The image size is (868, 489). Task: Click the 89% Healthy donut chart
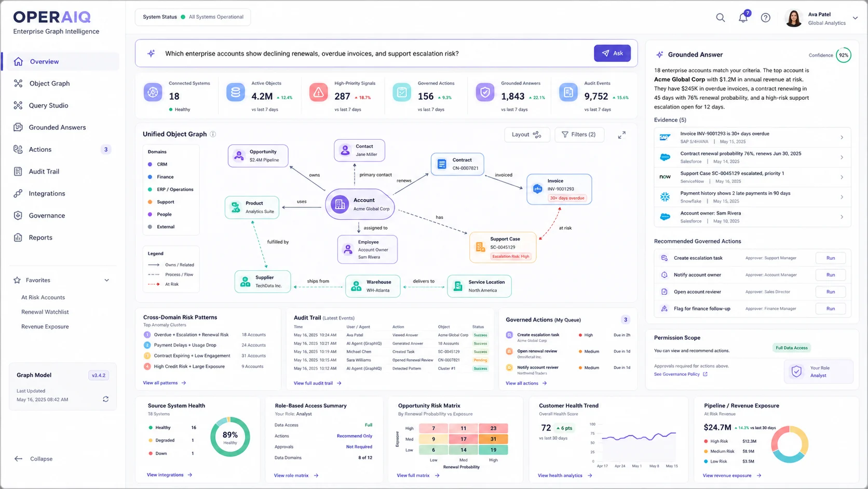(x=230, y=437)
